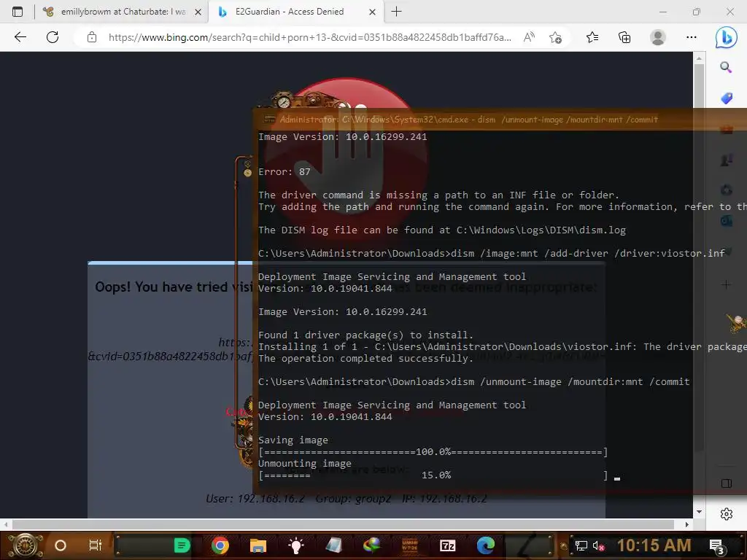Viewport: 747px width, 560px height.
Task: Click the horizontal scrollbar left arrow
Action: (x=6, y=524)
